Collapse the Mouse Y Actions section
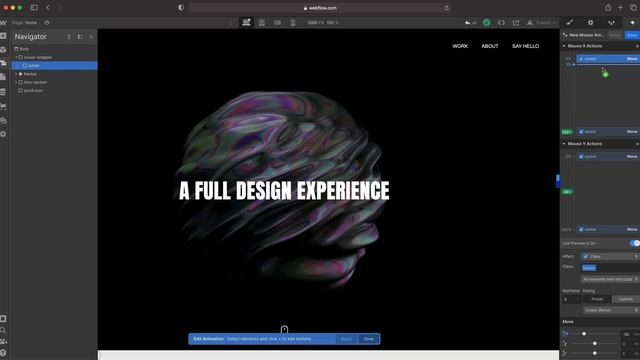Viewport: 640px width, 360px height. [564, 144]
